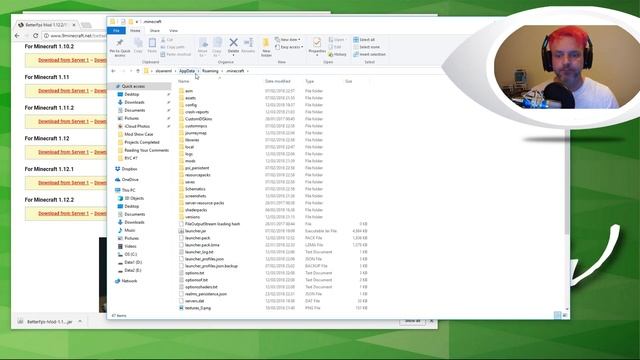
Task: Open iCloud Photos in Quick access
Action: (x=134, y=127)
